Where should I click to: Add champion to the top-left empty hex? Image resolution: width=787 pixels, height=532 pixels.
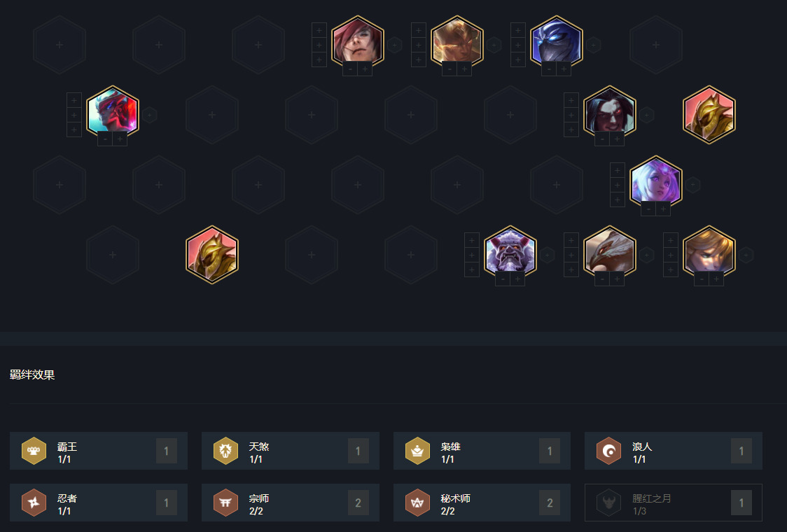click(x=60, y=45)
